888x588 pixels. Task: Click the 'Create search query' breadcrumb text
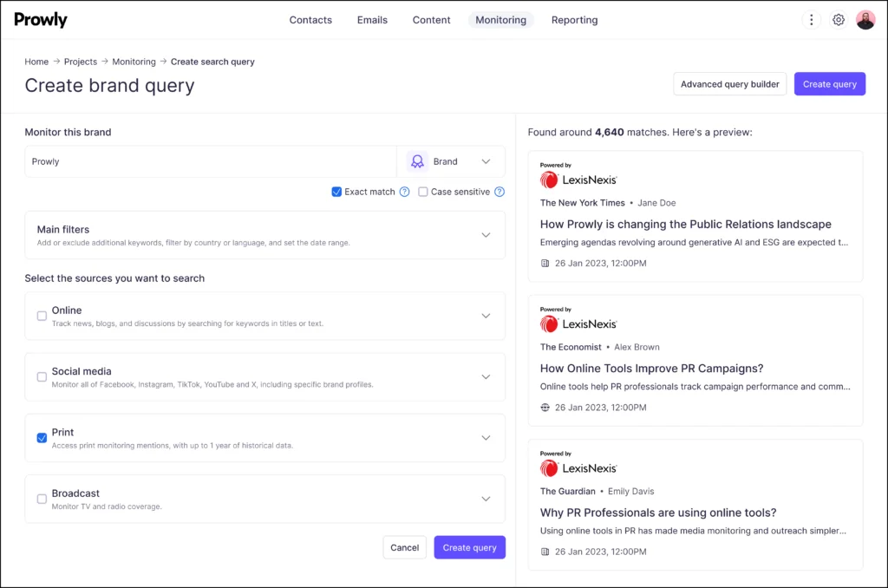click(x=212, y=62)
